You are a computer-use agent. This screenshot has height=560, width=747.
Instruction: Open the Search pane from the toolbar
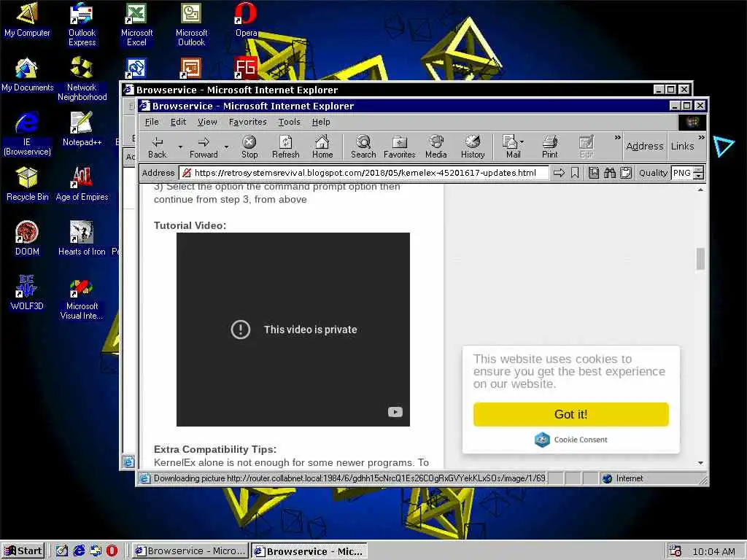(x=363, y=147)
